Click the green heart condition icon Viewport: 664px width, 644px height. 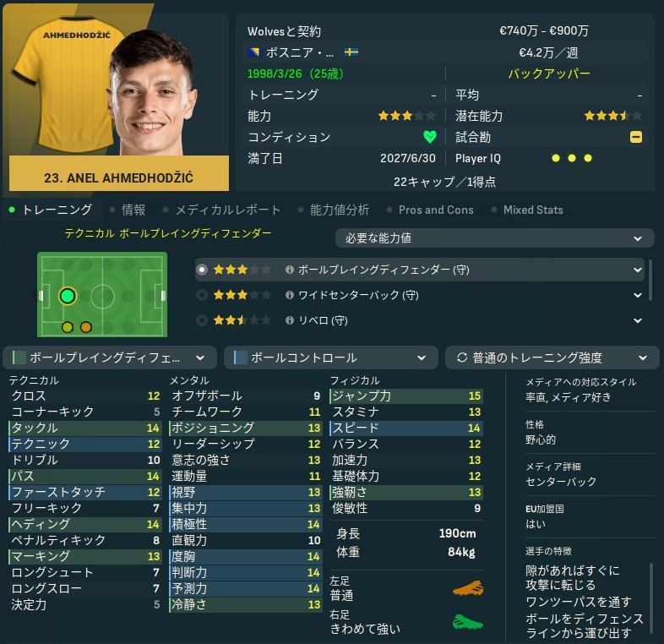[429, 137]
